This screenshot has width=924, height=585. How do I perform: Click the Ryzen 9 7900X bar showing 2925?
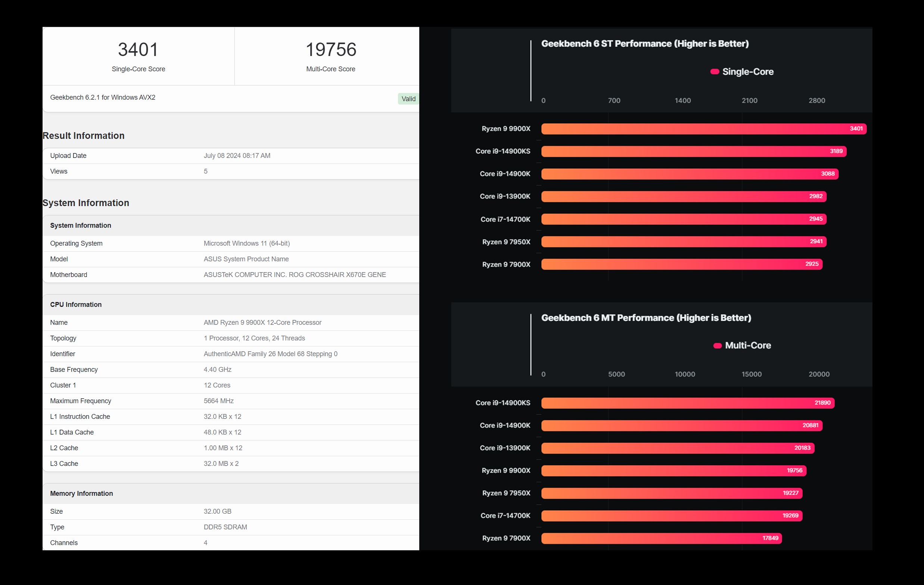pyautogui.click(x=682, y=264)
